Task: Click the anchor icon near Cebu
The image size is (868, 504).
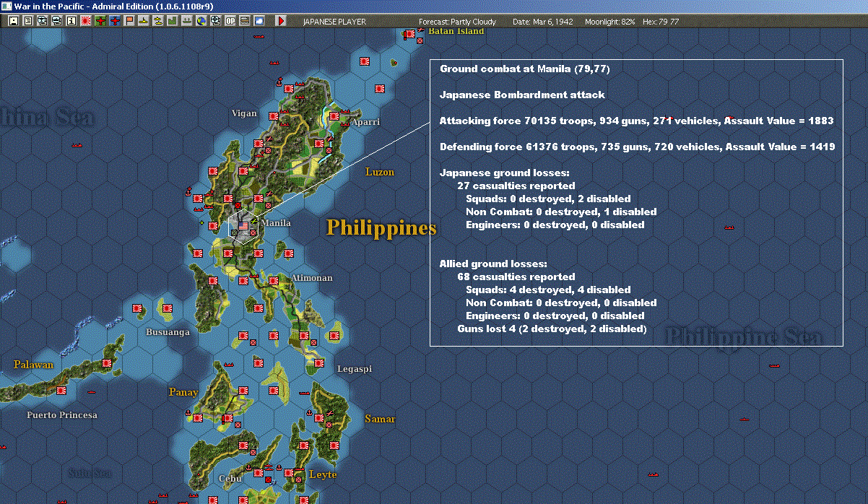Action: [247, 468]
